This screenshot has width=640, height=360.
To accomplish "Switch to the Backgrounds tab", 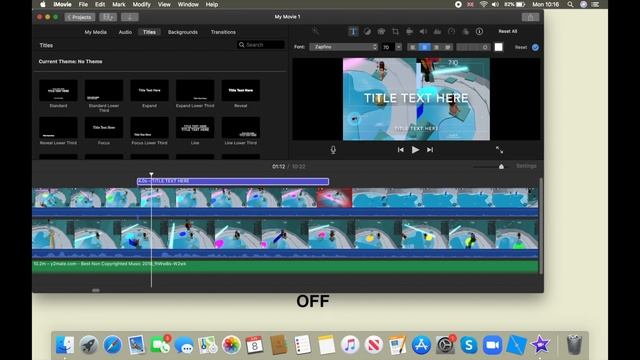I will pyautogui.click(x=183, y=32).
